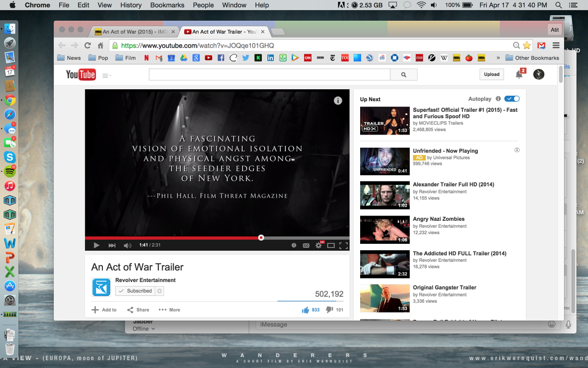Click the Revolver Entertainment channel avatar
The image size is (588, 368).
[101, 287]
